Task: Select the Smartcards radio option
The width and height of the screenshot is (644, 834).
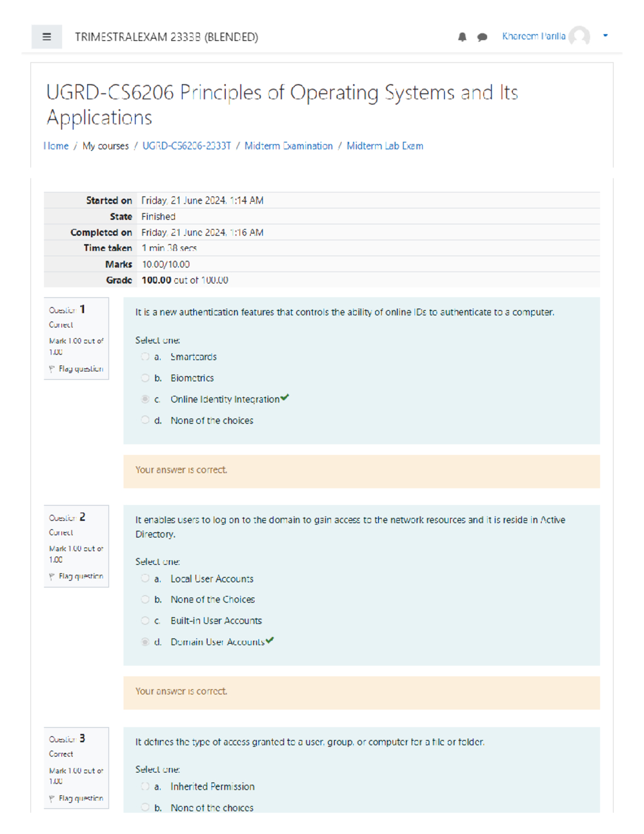Action: (145, 357)
